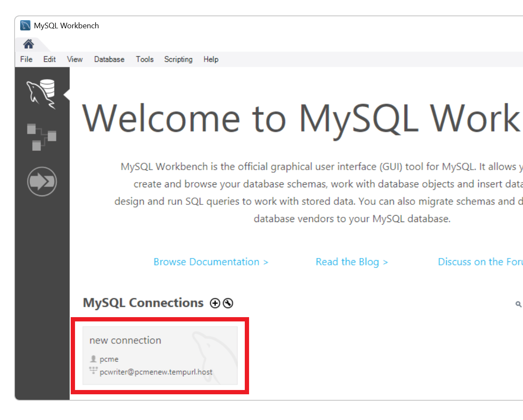The width and height of the screenshot is (523, 420).
Task: Add a new MySQL connection with plus icon
Action: [x=215, y=303]
